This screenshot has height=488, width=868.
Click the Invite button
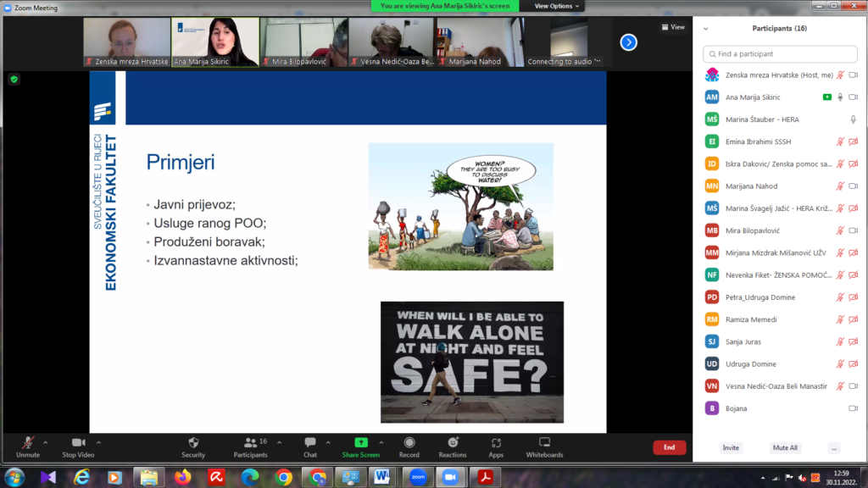[x=731, y=447]
